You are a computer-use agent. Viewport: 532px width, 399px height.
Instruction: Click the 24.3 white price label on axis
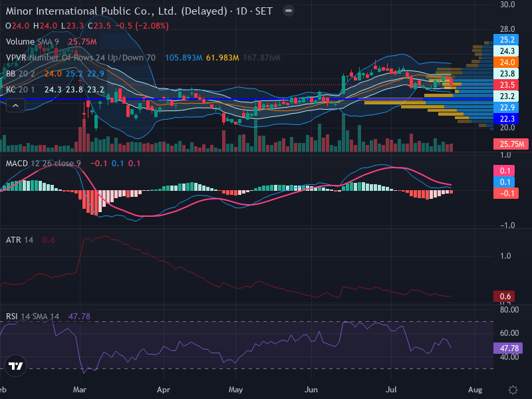point(506,51)
